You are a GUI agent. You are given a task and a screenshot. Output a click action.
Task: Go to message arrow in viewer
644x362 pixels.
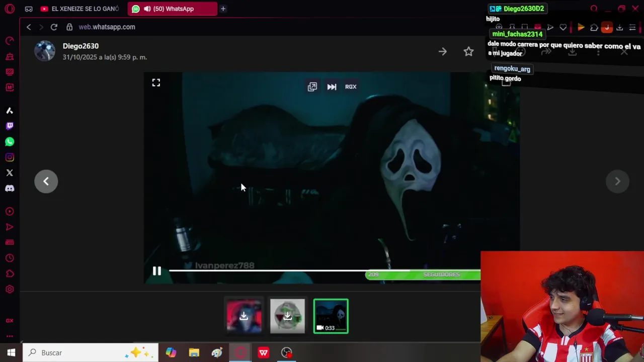click(x=442, y=51)
